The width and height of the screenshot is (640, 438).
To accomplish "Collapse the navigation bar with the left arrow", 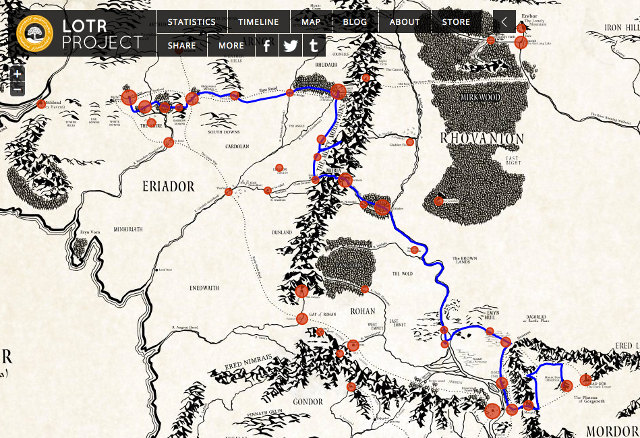I will point(504,22).
